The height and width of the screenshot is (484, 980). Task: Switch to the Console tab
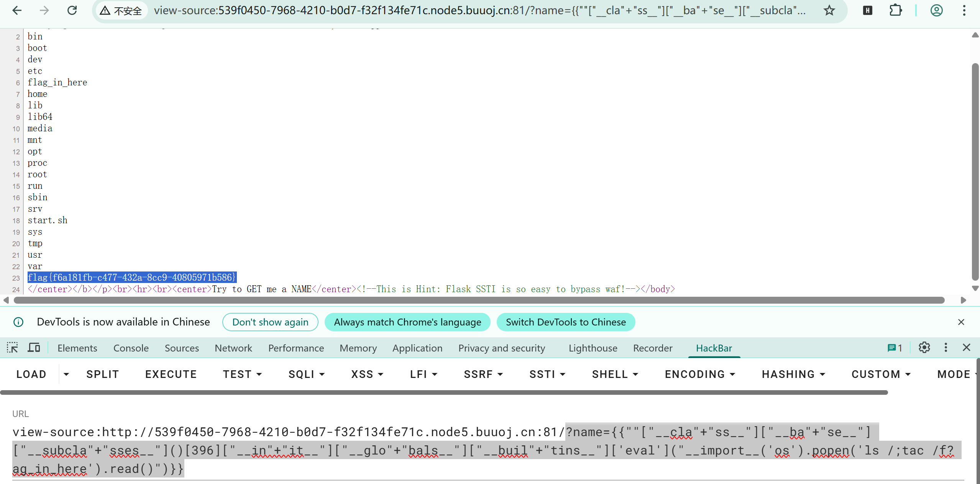coord(131,348)
